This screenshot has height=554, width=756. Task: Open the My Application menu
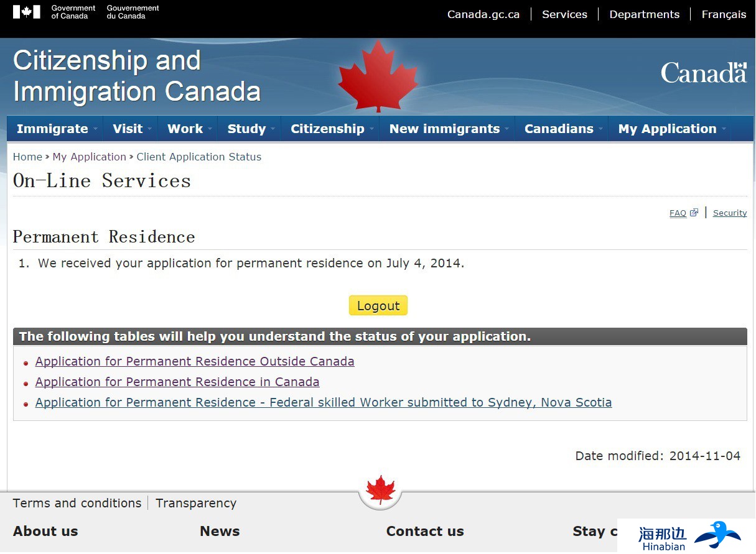pyautogui.click(x=670, y=129)
